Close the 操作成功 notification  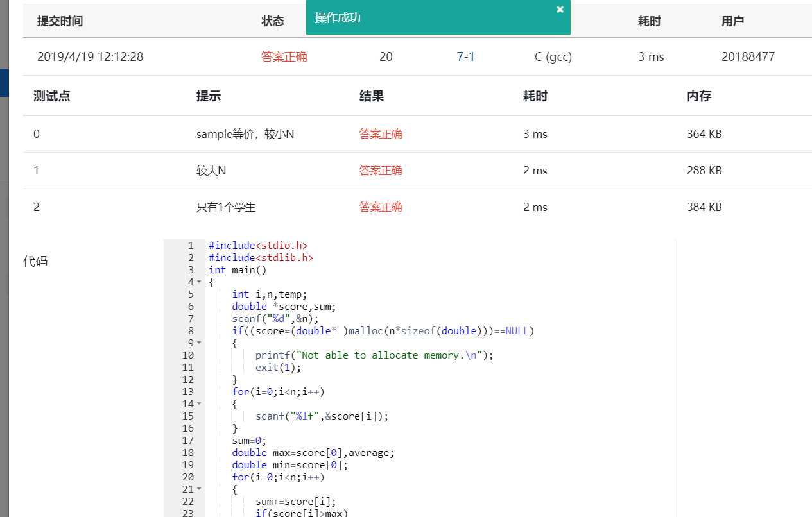coord(560,9)
